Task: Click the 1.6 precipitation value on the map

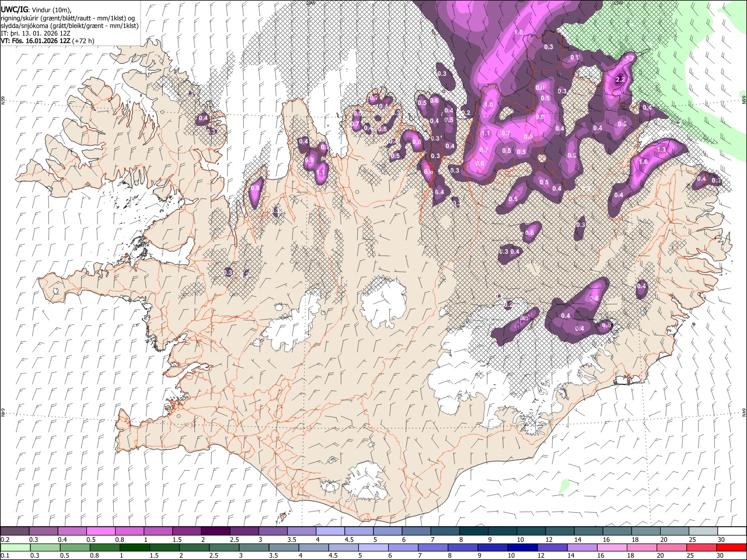Action: click(x=644, y=162)
